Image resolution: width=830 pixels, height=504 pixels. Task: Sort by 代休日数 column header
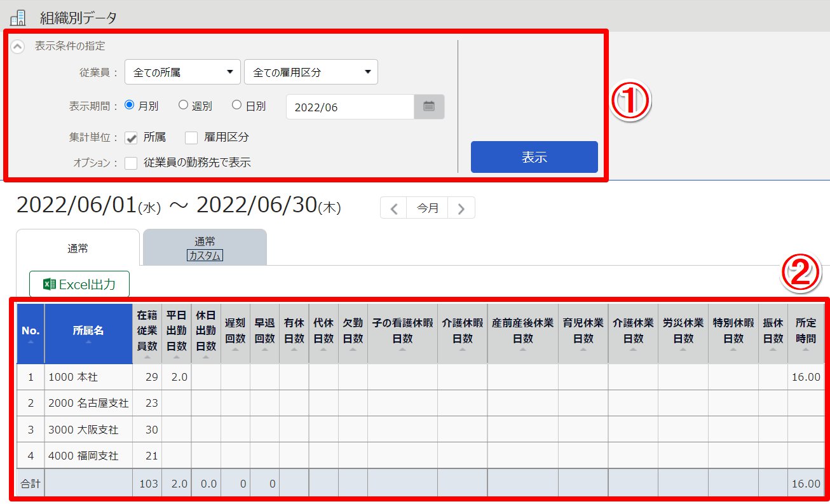[x=323, y=334]
